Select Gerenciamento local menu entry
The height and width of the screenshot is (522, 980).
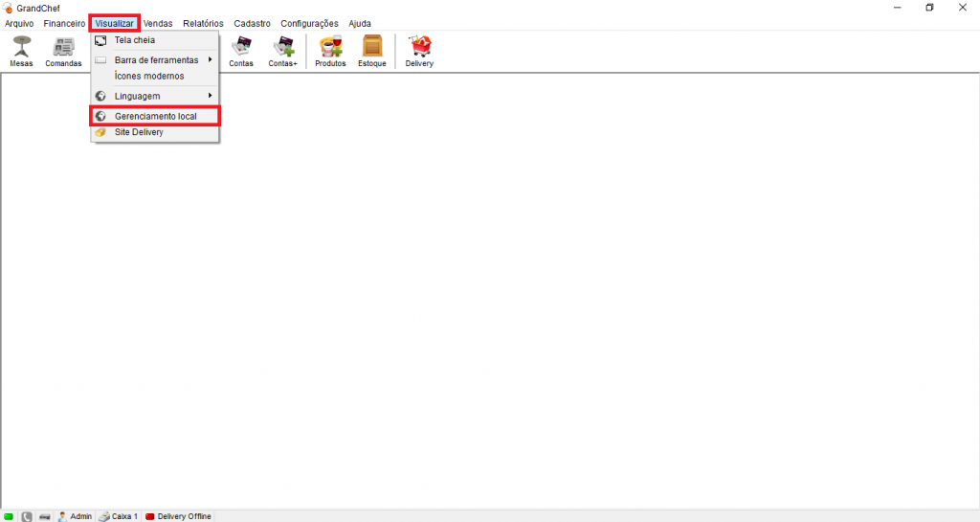coord(155,116)
